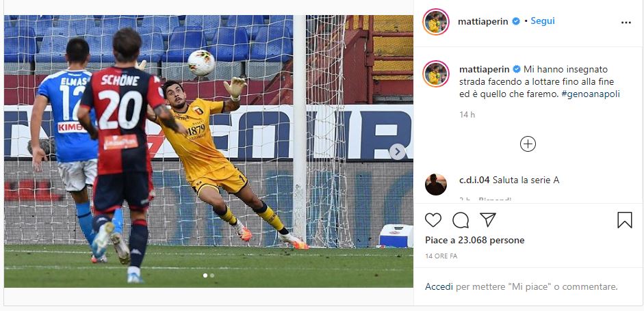
Task: Open the mattiaperin avatar beside the caption
Action: (436, 73)
